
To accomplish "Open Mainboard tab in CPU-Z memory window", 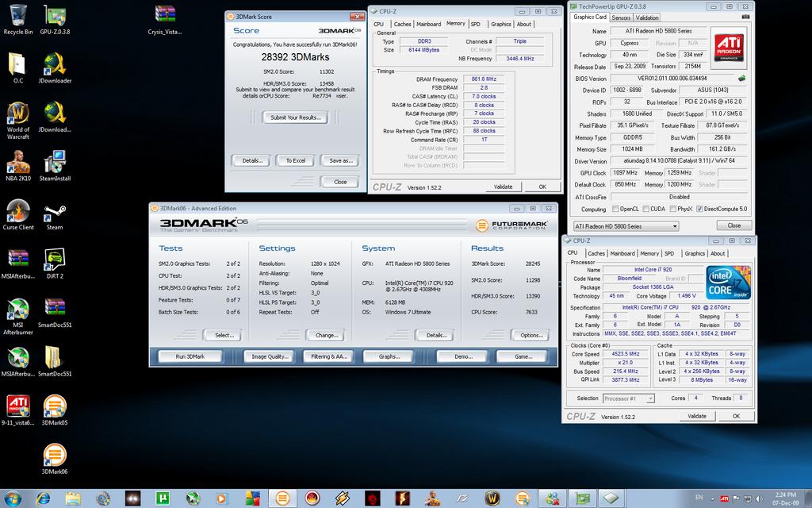I will click(429, 24).
